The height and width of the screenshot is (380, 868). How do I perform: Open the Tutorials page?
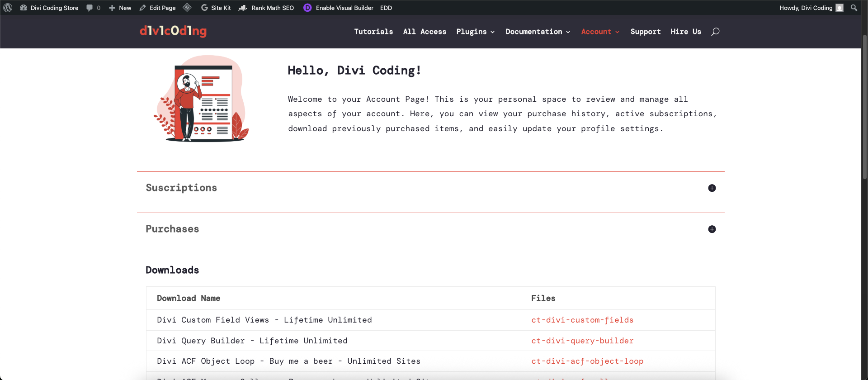(x=373, y=32)
